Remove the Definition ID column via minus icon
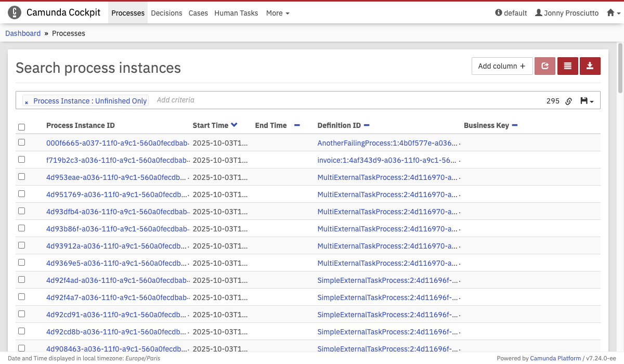624x364 pixels. (x=367, y=125)
